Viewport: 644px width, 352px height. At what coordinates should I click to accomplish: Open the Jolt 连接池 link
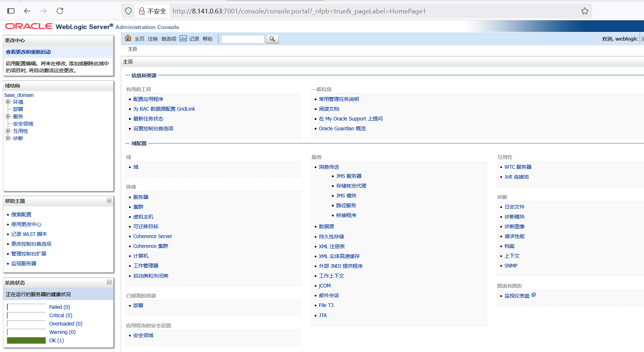(x=516, y=177)
